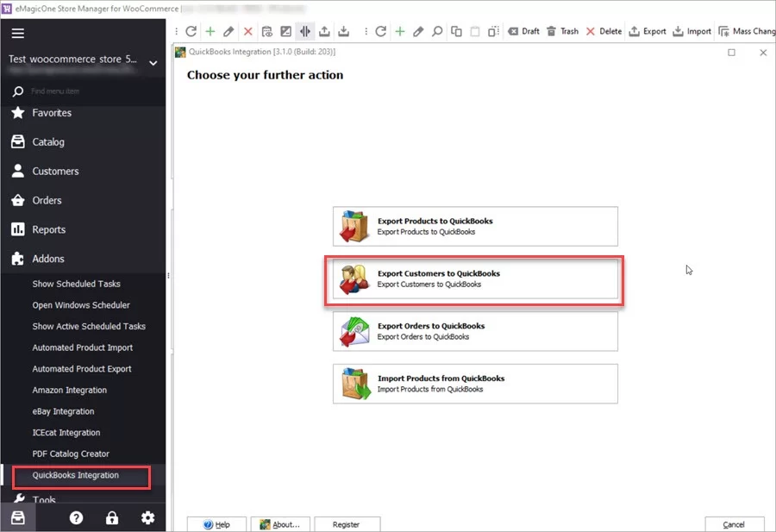Viewport: 776px width, 532px height.
Task: Open the hamburger menu at top left
Action: 18,34
